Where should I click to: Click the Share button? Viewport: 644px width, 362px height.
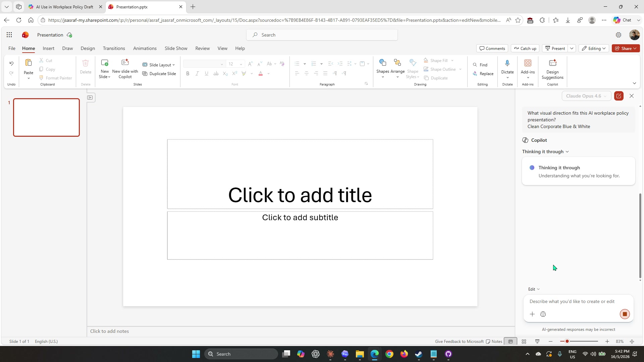point(626,49)
